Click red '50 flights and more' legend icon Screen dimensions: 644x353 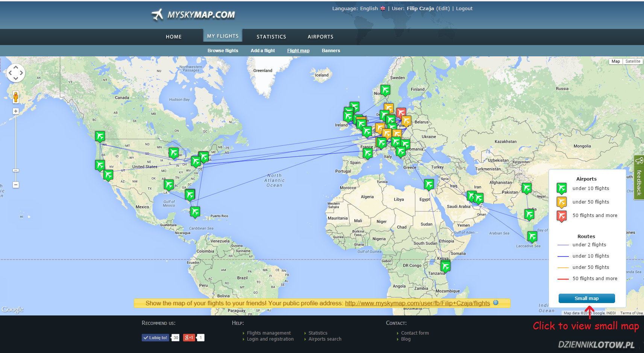[x=562, y=216]
